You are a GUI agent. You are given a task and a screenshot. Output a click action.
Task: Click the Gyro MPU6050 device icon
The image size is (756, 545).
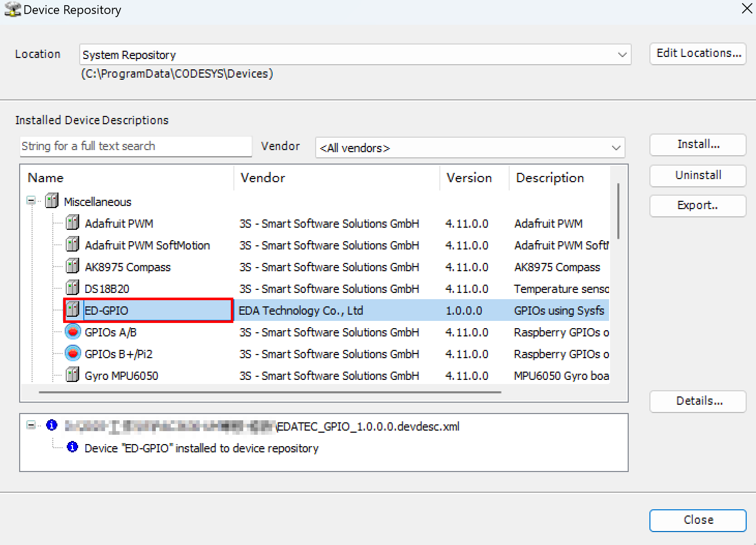pos(72,375)
